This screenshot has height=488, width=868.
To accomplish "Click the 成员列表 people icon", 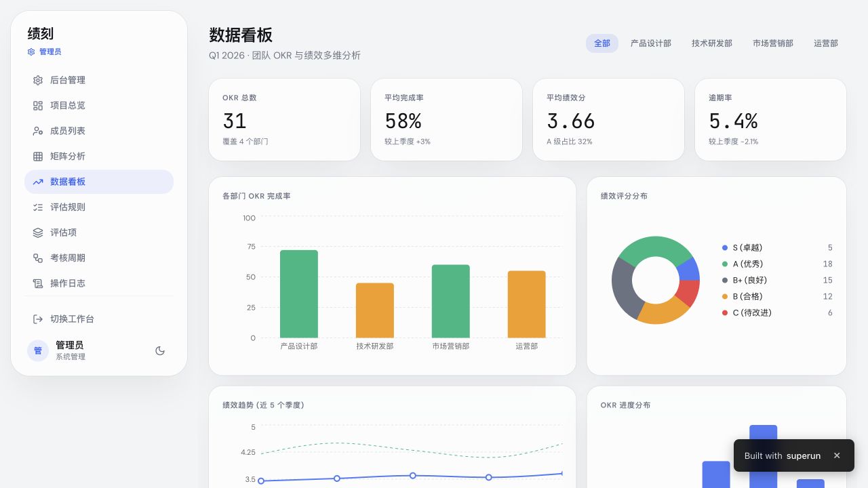I will 38,131.
